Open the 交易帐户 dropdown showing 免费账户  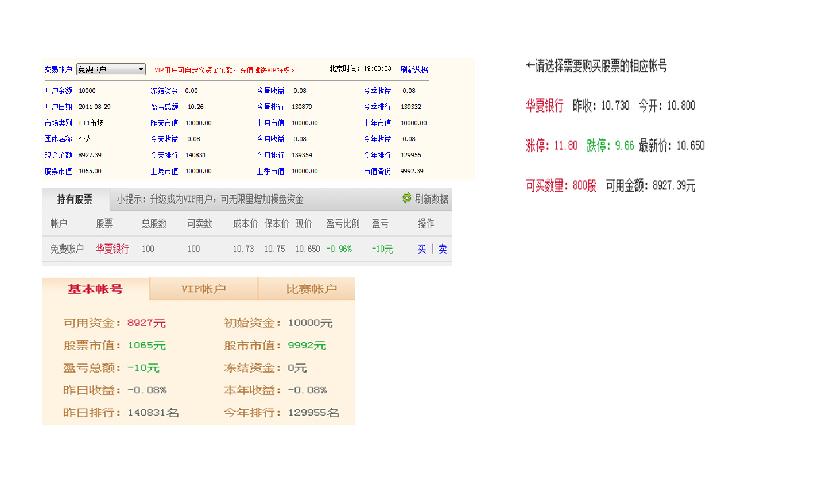point(111,69)
